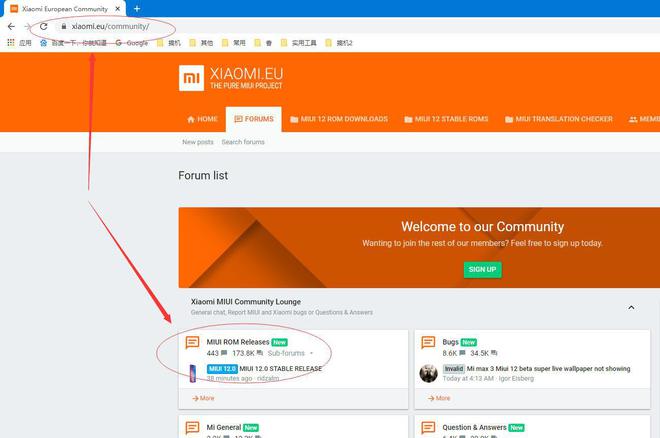Open the HOME tab
Viewport: 660px width, 438px height.
point(202,119)
